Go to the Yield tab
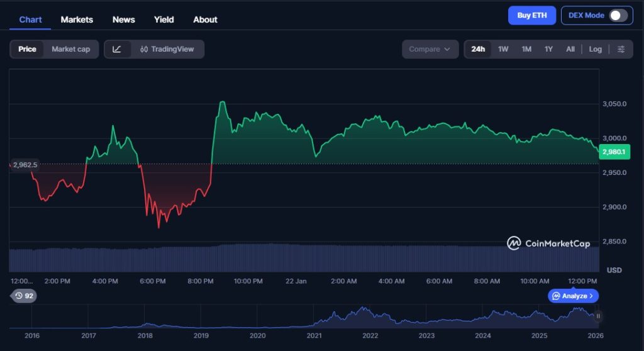Image resolution: width=644 pixels, height=351 pixels. point(164,19)
